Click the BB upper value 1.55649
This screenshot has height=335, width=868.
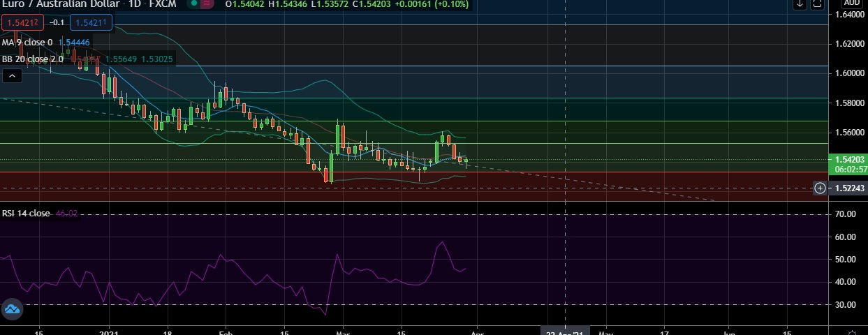pyautogui.click(x=123, y=59)
